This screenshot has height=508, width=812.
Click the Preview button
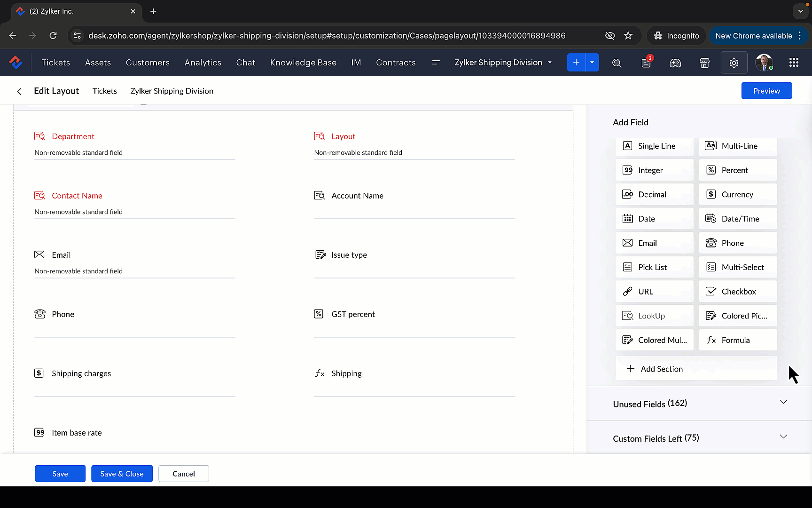766,91
